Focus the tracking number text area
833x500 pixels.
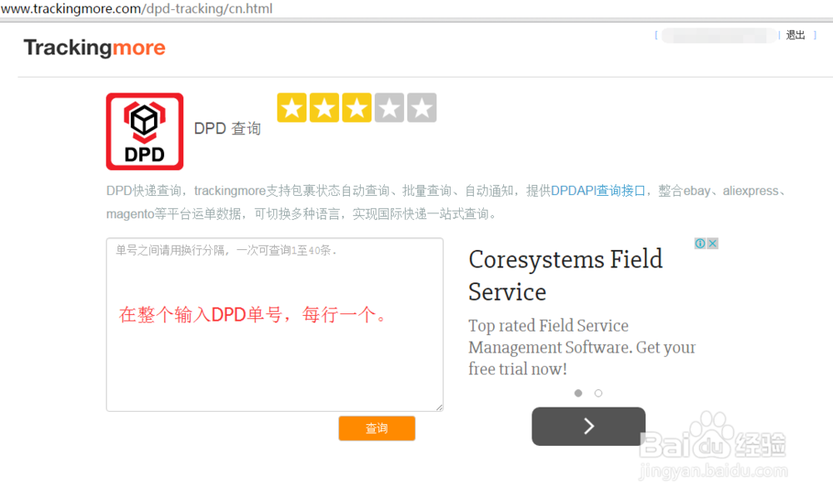[x=275, y=324]
